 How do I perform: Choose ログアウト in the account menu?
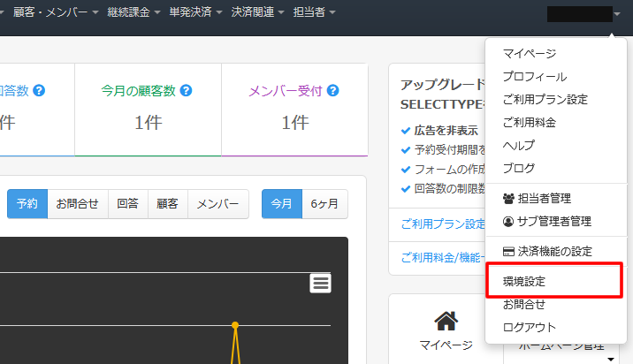coord(530,327)
